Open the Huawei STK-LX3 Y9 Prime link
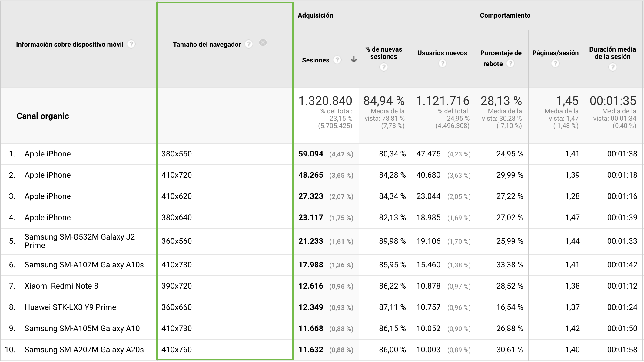 tap(70, 307)
